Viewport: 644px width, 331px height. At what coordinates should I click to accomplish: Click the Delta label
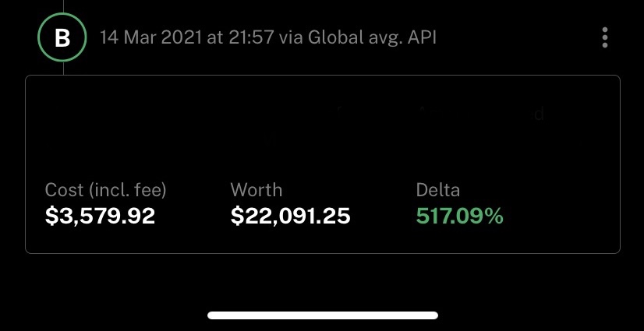point(438,190)
